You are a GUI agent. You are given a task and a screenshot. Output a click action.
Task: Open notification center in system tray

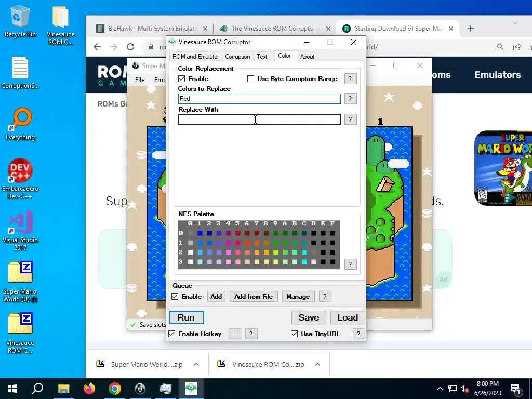point(516,389)
